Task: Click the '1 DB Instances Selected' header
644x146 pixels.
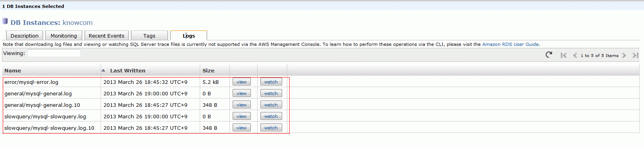Action: tap(33, 6)
